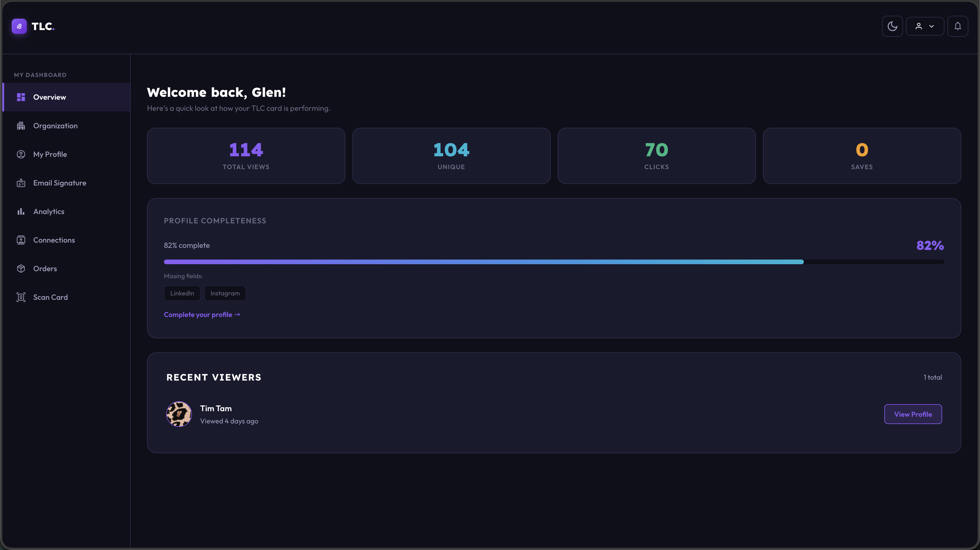The width and height of the screenshot is (980, 550).
Task: Click the Total Views card showing 114
Action: (x=246, y=156)
